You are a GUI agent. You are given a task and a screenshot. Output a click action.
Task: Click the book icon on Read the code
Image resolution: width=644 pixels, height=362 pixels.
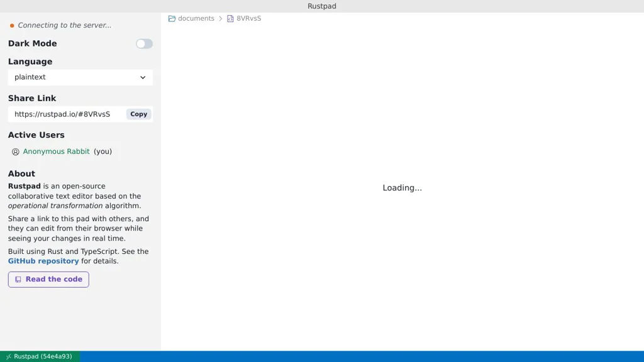pyautogui.click(x=18, y=280)
